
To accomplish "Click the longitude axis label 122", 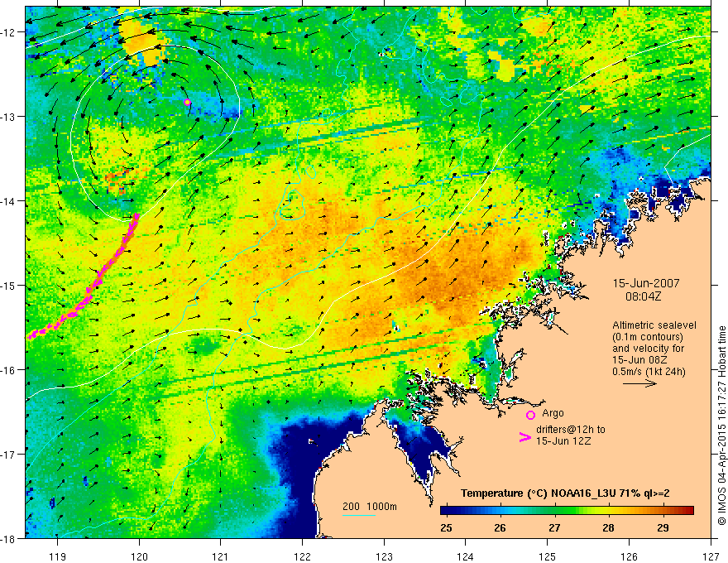I will 302,556.
